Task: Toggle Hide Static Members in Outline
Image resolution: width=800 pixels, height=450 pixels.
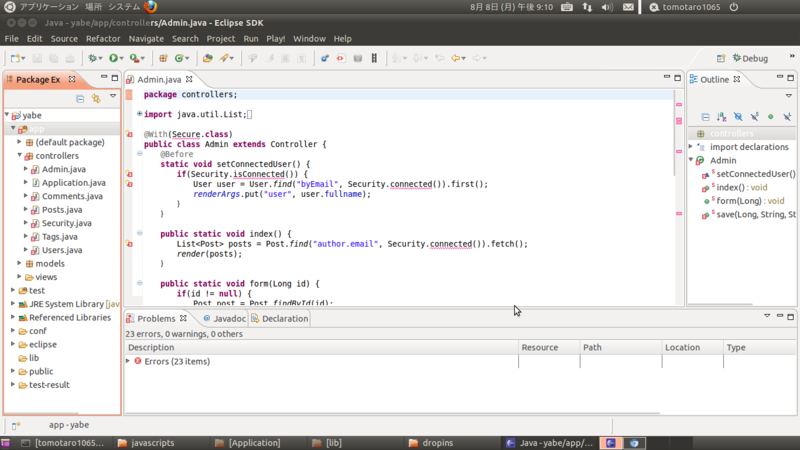Action: pyautogui.click(x=754, y=117)
